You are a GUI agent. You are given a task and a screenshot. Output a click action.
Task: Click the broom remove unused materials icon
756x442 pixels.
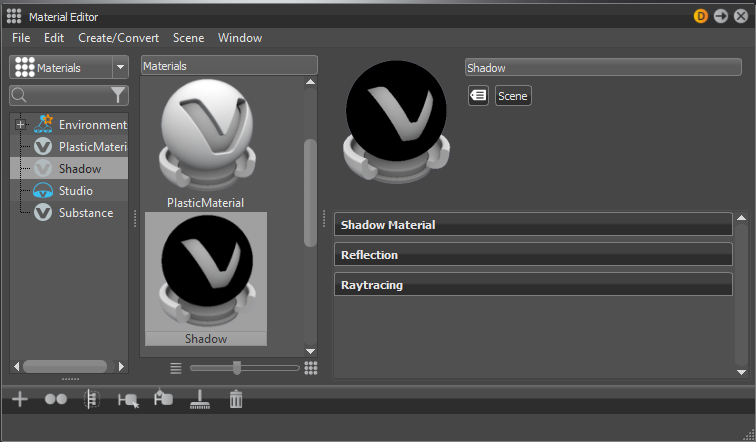tap(200, 399)
